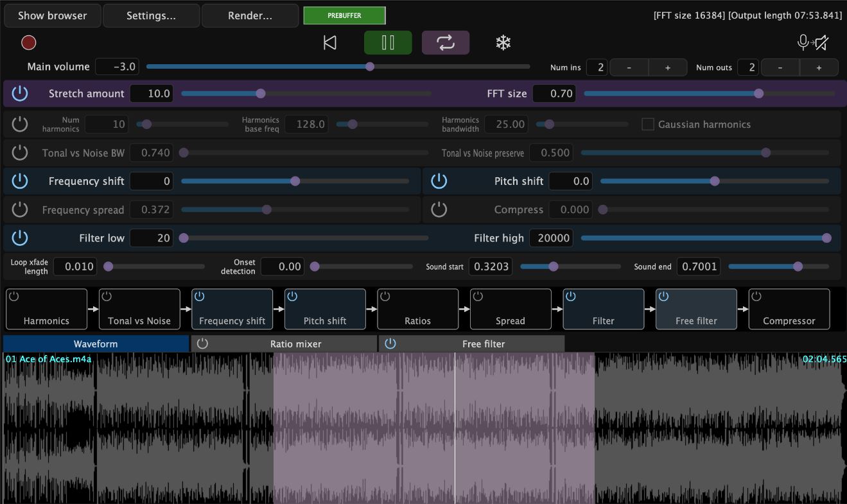
Task: Increase Num ins with plus button
Action: tap(668, 67)
